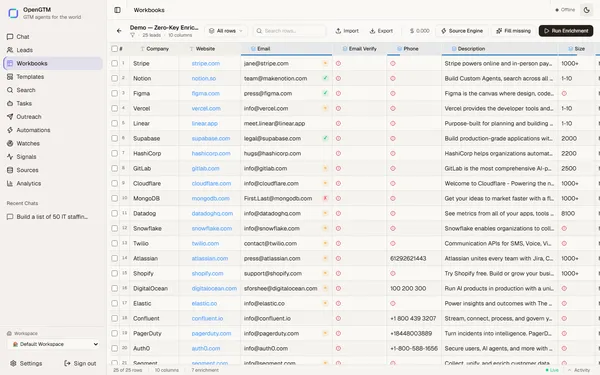Click the filter funnel icon under title

[132, 35]
